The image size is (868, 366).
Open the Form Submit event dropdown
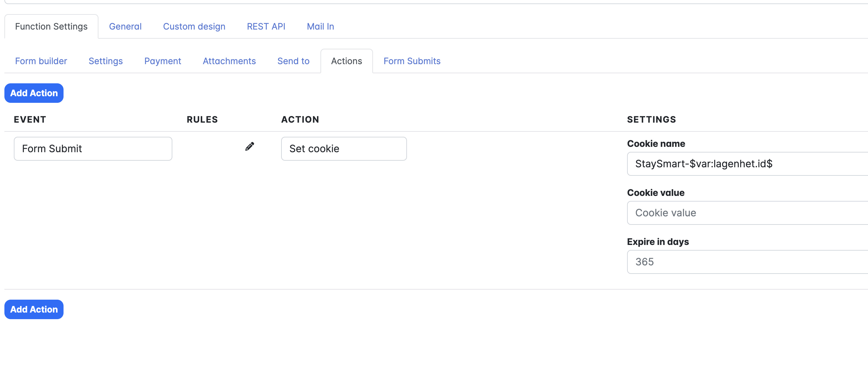[x=93, y=149]
